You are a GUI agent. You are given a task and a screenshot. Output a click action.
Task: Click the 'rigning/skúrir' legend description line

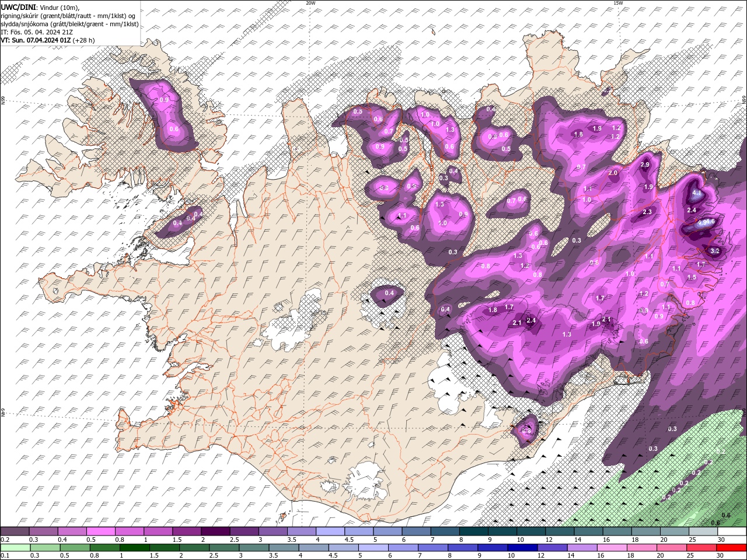pos(68,16)
